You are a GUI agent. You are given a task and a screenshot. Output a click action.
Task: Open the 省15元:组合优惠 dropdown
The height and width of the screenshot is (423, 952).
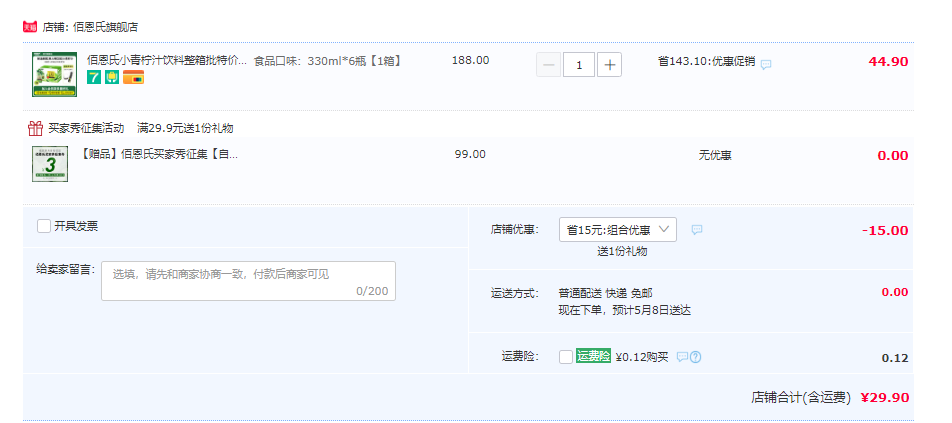pyautogui.click(x=617, y=230)
